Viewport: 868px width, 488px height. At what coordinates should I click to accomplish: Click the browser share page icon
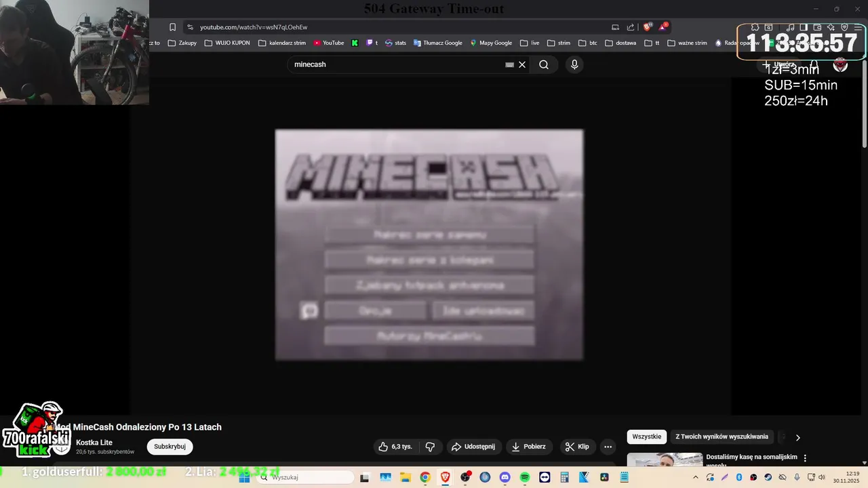point(631,27)
